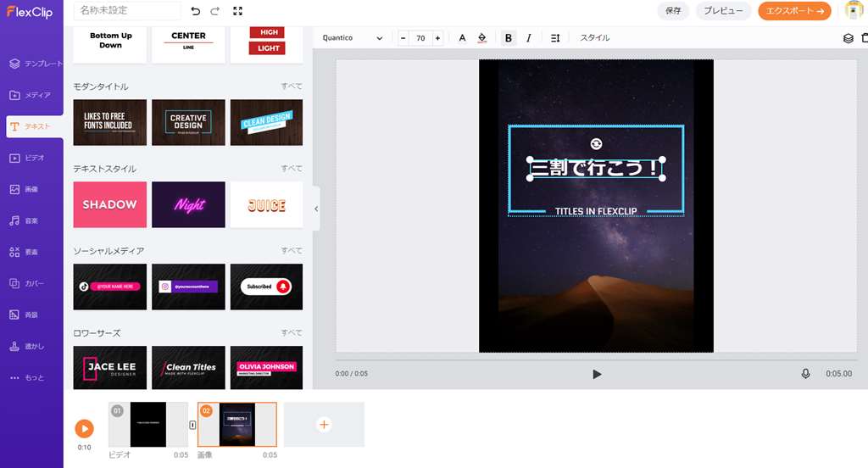Play the preview video
Image resolution: width=868 pixels, height=468 pixels.
597,374
